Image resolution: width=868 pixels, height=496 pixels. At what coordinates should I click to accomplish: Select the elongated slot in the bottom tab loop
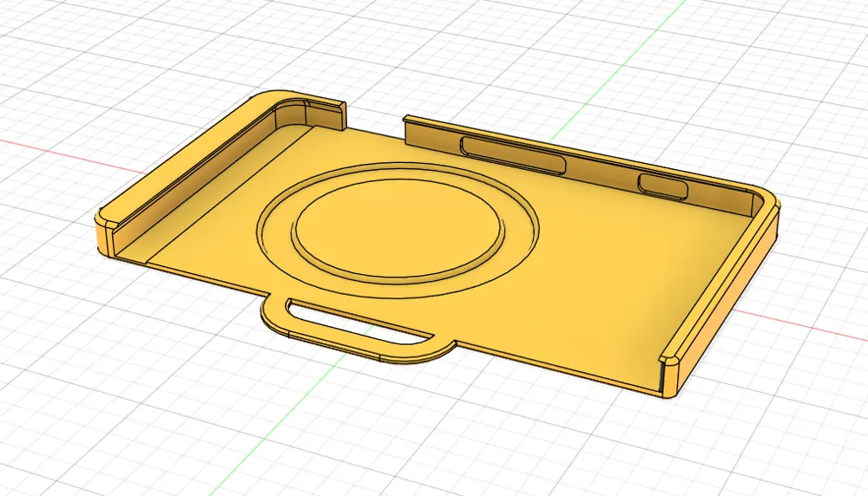click(x=358, y=322)
